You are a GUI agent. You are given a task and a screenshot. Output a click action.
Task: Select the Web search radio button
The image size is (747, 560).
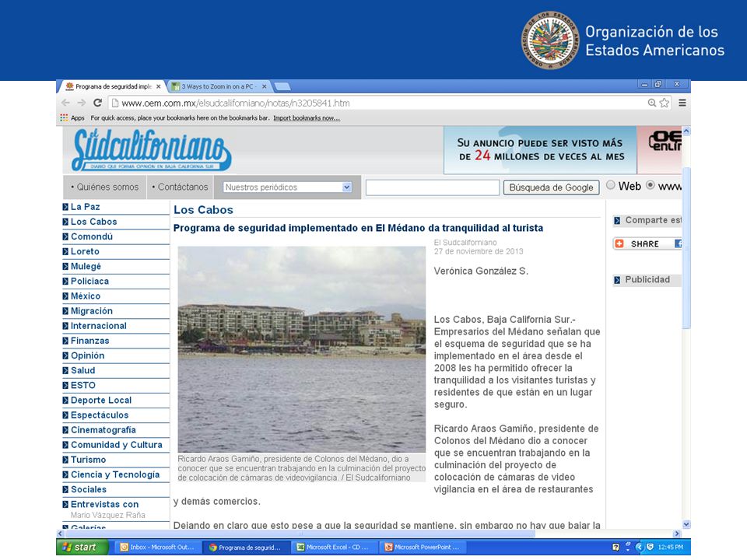(610, 185)
